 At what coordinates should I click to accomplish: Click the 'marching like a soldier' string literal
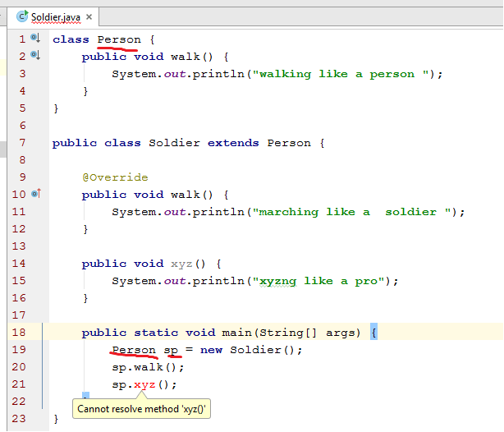352,212
